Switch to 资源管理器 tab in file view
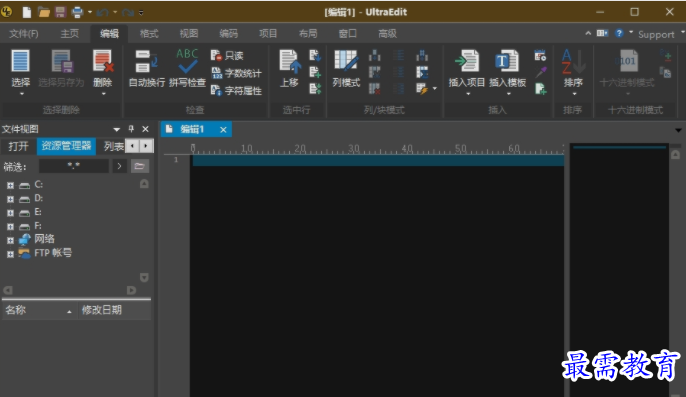 (x=66, y=146)
